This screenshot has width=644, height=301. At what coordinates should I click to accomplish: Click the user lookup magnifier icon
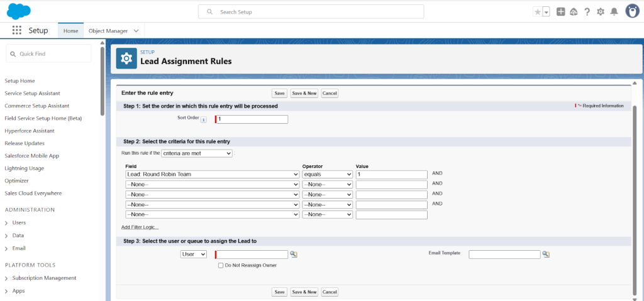click(294, 254)
